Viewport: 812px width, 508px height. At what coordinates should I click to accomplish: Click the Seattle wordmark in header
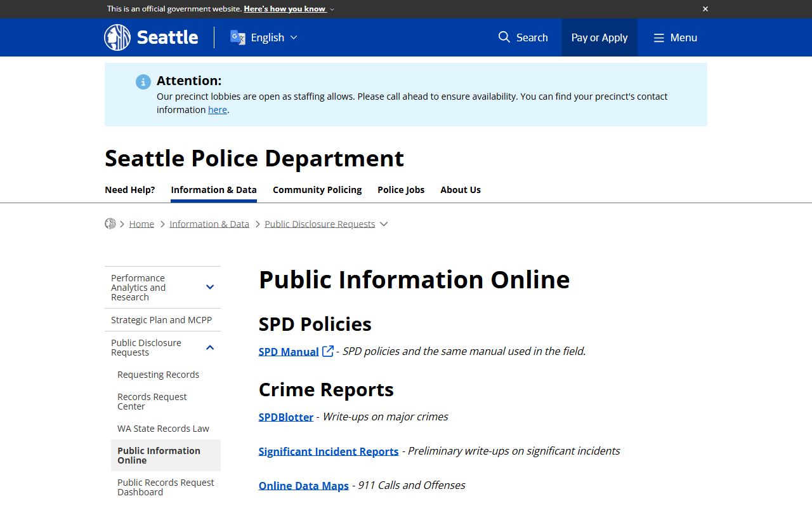[x=167, y=37]
